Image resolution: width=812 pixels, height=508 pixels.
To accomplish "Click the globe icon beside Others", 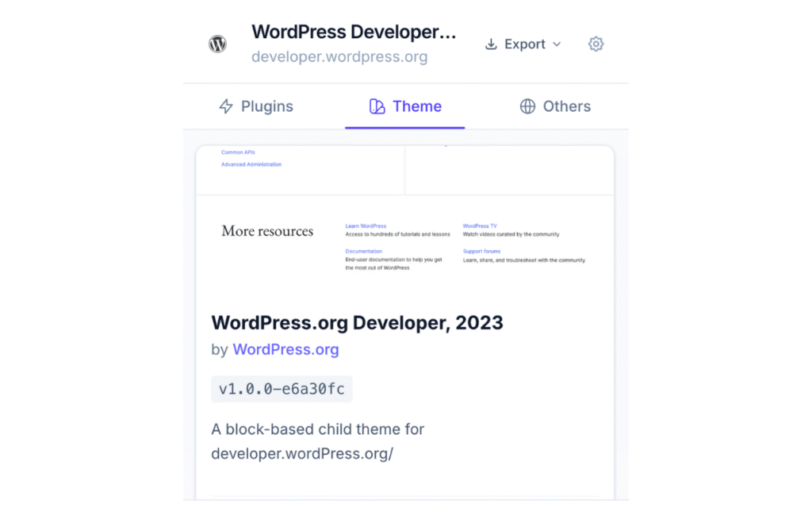I will [527, 106].
